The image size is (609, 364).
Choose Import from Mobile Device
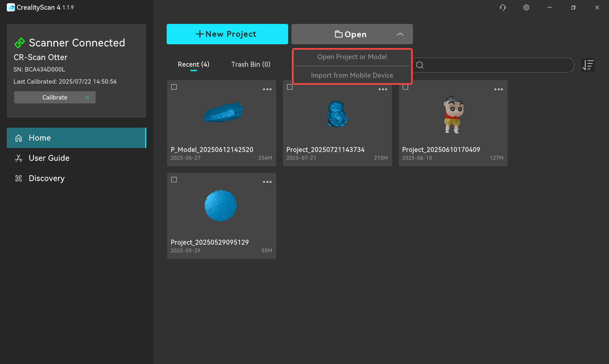pos(352,75)
